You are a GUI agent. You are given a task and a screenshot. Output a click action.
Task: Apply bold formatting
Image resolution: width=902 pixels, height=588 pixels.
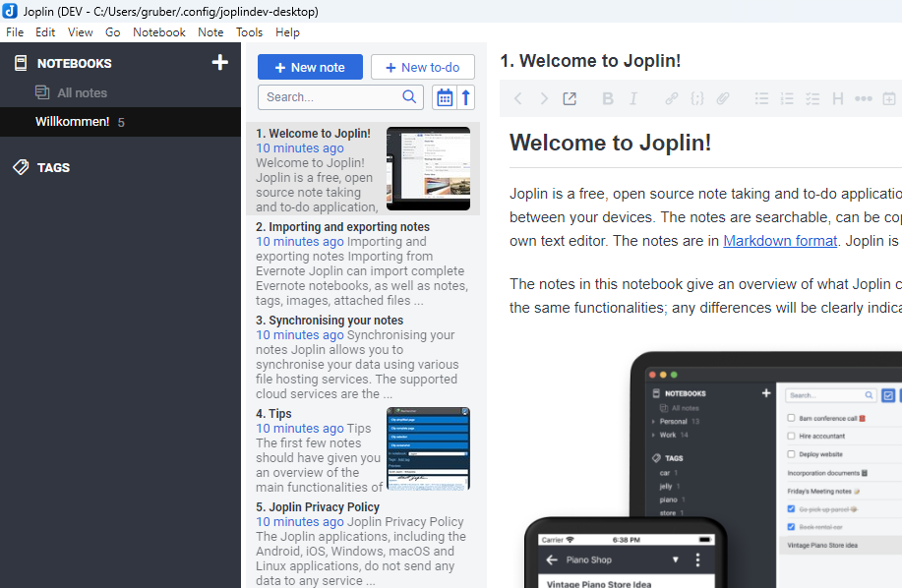tap(608, 99)
